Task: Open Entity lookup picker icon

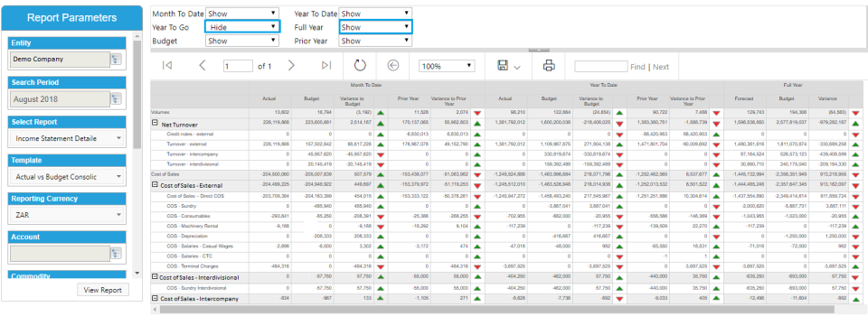Action: (116, 60)
